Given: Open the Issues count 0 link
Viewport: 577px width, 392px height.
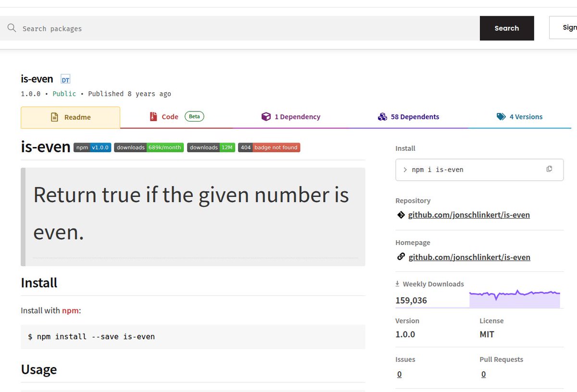Looking at the screenshot, I should click(x=400, y=374).
